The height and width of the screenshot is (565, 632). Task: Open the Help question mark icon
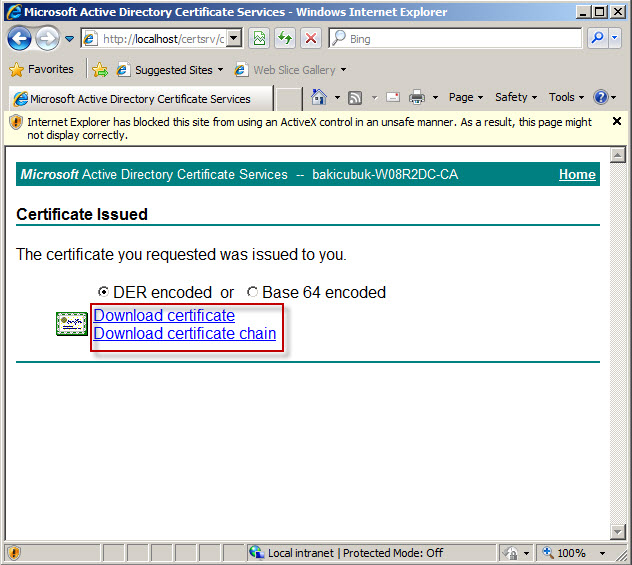tap(601, 97)
